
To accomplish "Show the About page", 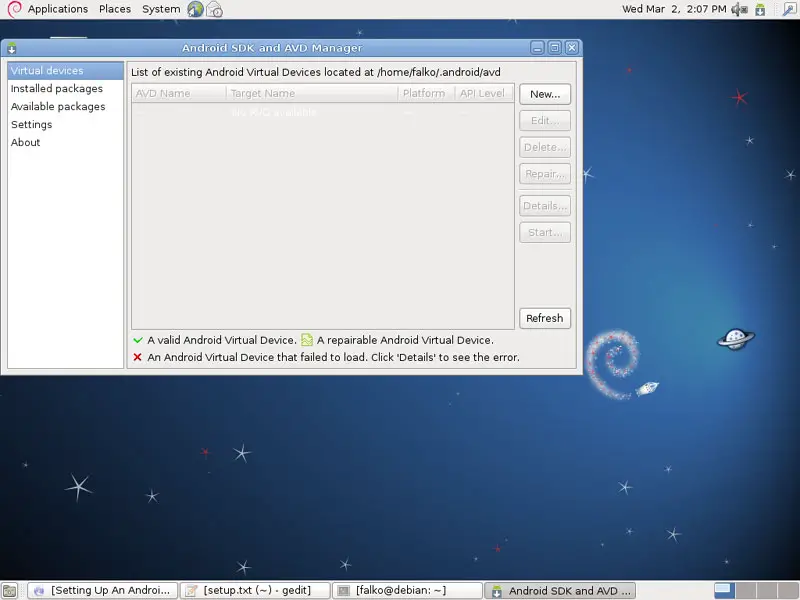I will click(65, 142).
